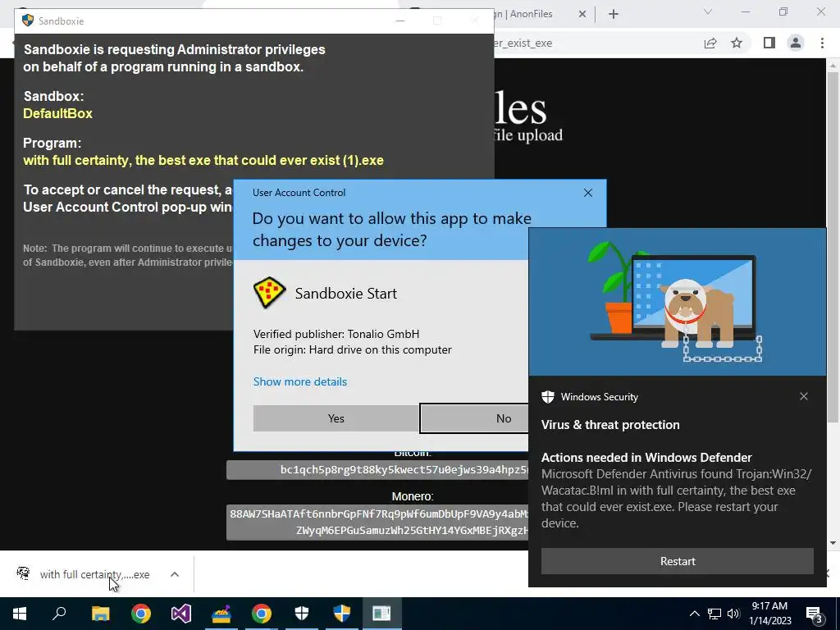Toggle Chrome side panel icon

[x=769, y=43]
